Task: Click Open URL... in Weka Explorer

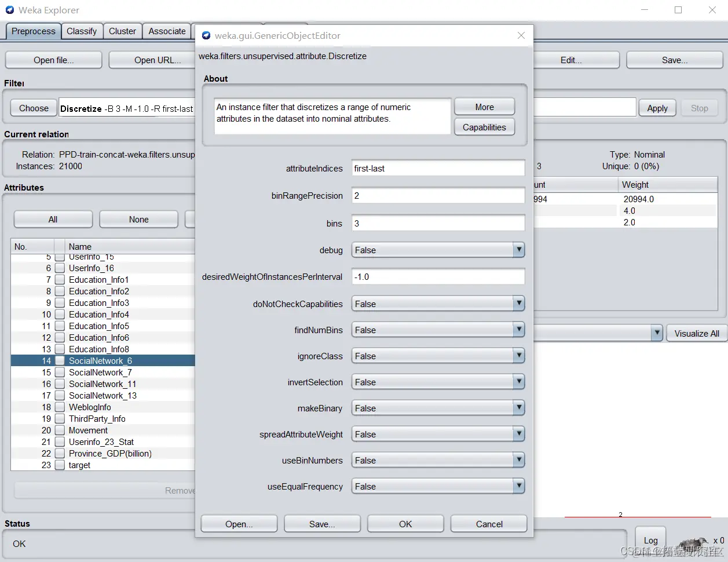Action: tap(152, 60)
